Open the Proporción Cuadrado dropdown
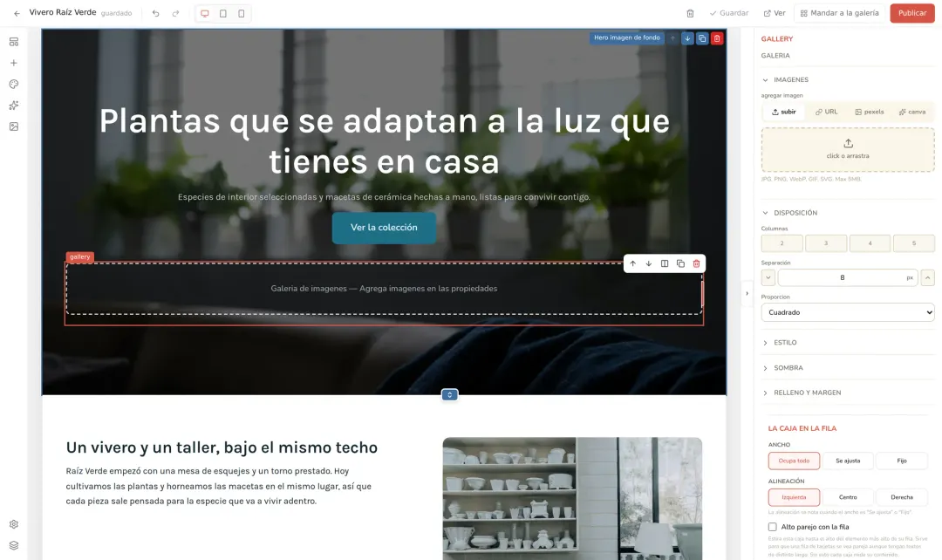 tap(848, 312)
